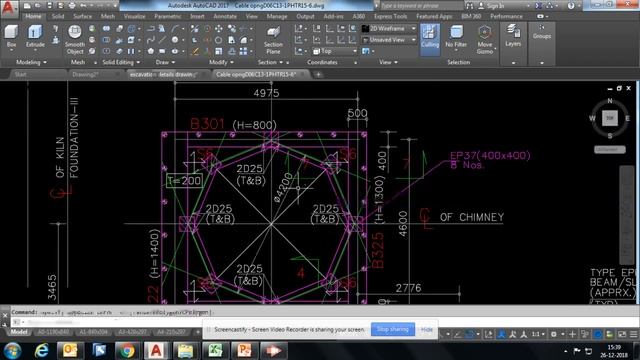Open Internet Explorer from the taskbar
The width and height of the screenshot is (640, 360).
[x=41, y=351]
